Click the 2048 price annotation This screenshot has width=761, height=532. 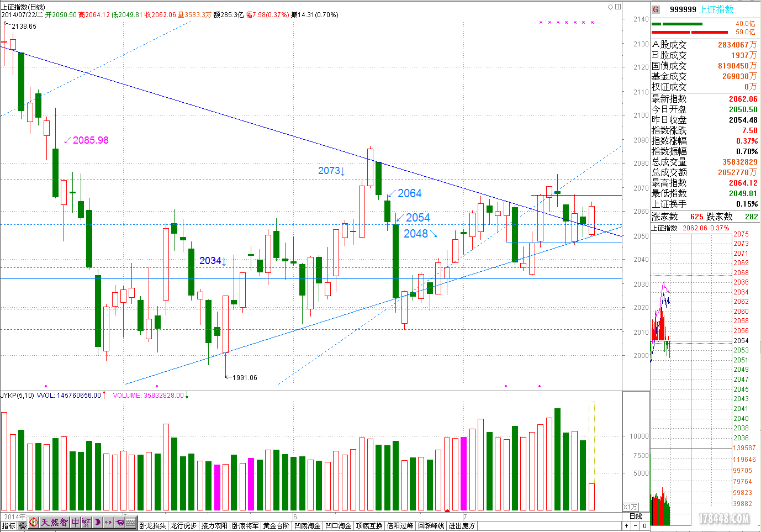coord(416,234)
